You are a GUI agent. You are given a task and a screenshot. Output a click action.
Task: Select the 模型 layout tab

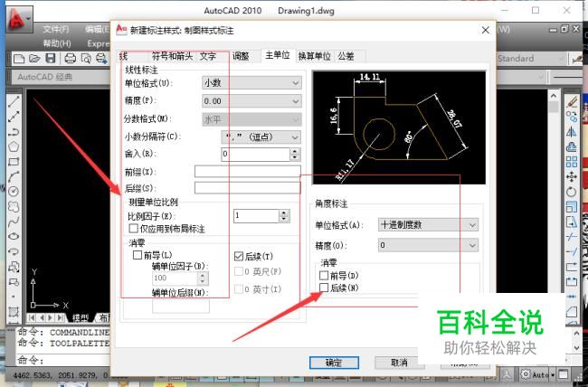coord(81,317)
